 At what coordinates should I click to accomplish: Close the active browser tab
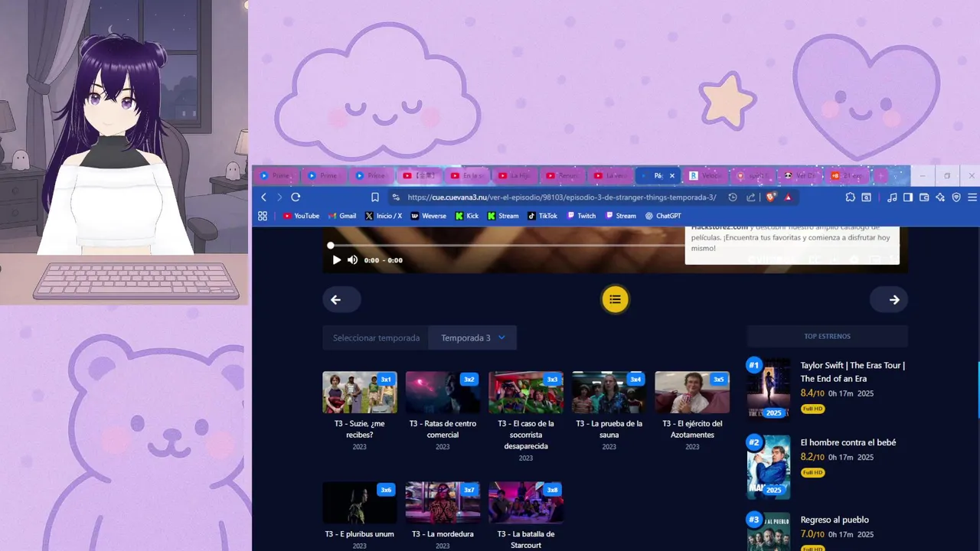[672, 176]
